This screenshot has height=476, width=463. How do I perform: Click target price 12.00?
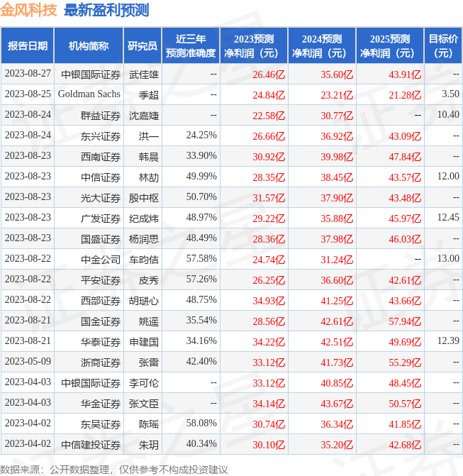point(448,176)
